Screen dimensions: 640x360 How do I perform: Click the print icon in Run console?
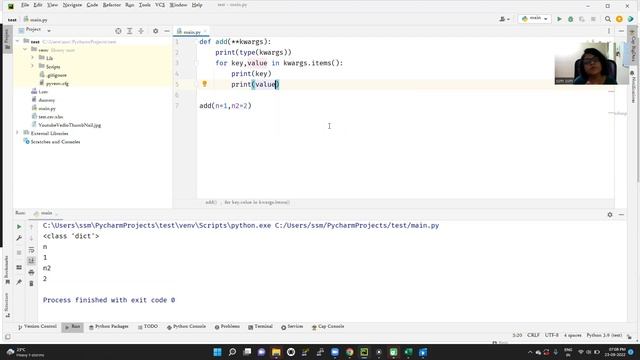point(31,272)
